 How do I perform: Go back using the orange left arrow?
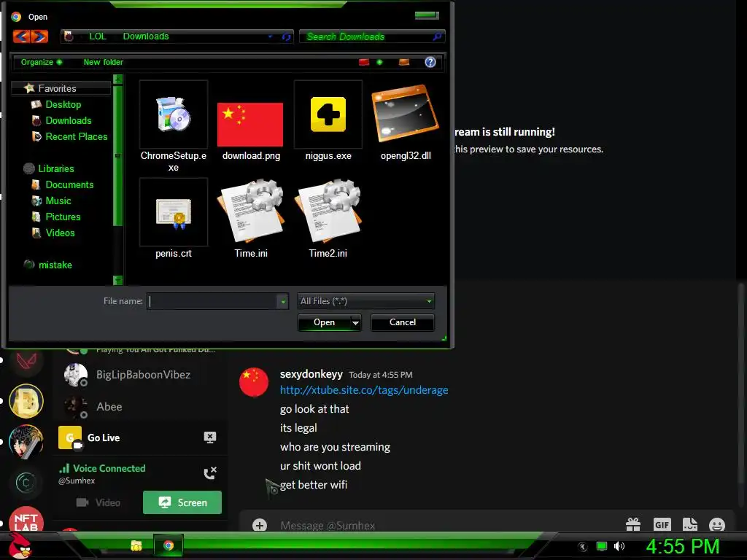tap(22, 36)
